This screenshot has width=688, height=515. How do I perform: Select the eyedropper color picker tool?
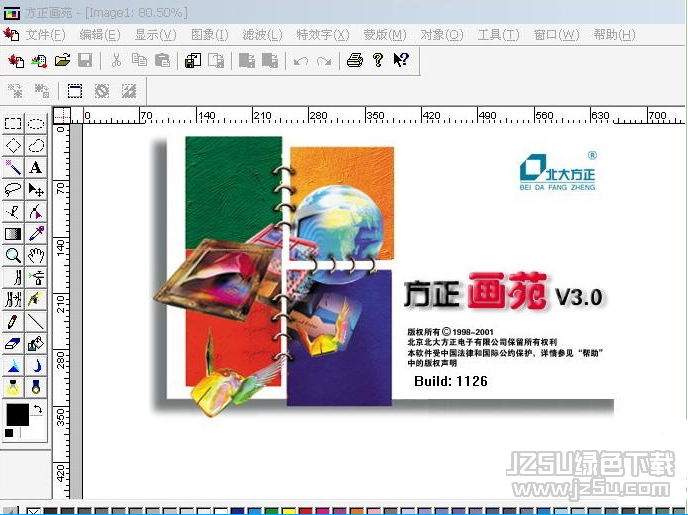point(36,234)
